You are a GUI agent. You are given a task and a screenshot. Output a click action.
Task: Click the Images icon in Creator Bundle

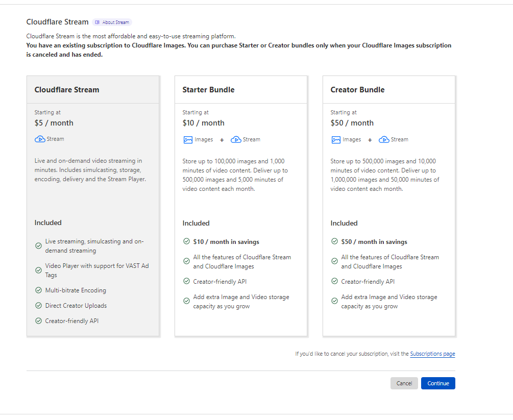336,139
